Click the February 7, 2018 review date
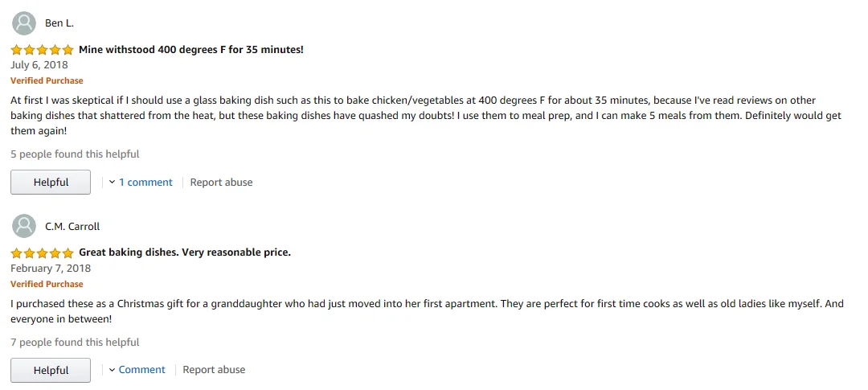Image resolution: width=868 pixels, height=390 pixels. (x=51, y=269)
